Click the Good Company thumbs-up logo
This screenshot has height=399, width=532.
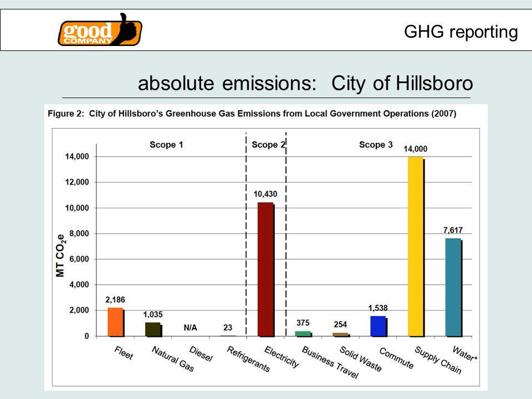(x=100, y=29)
